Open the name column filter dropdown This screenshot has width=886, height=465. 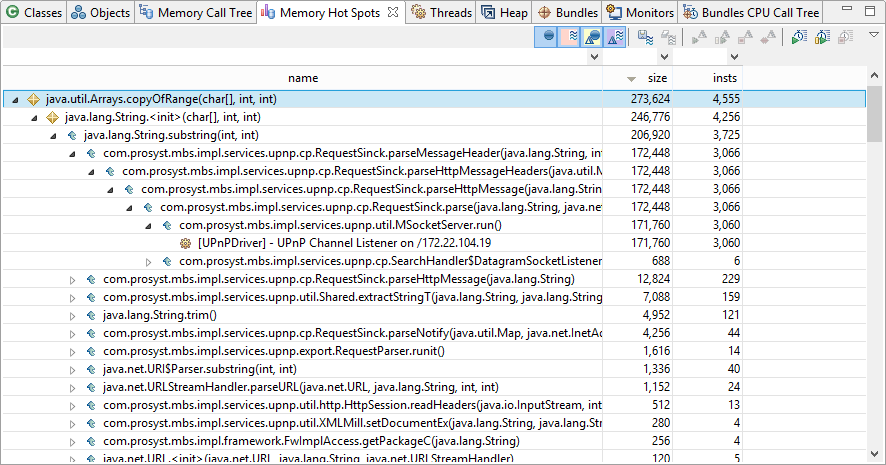point(596,58)
